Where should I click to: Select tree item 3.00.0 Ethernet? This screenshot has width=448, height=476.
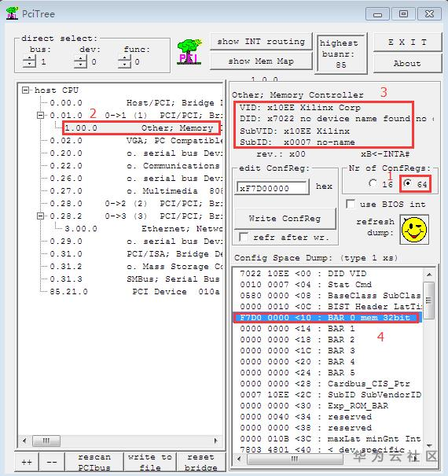(143, 229)
